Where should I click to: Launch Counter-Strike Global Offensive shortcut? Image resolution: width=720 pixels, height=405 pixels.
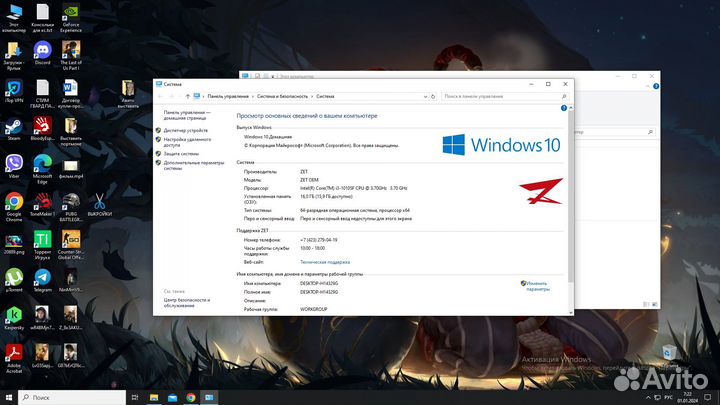point(71,245)
